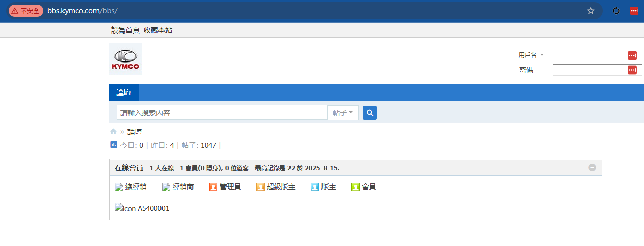This screenshot has width=644, height=246.
Task: Click 收藏本站 link
Action: click(x=158, y=30)
